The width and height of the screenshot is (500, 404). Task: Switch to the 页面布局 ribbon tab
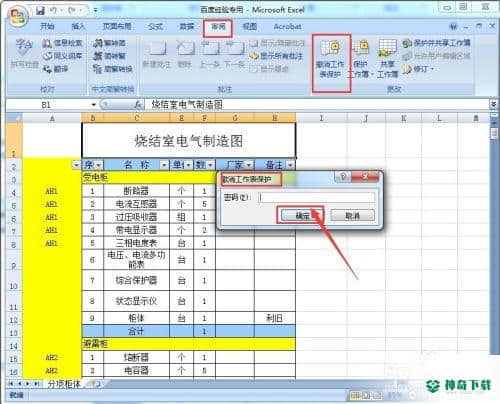pyautogui.click(x=117, y=26)
